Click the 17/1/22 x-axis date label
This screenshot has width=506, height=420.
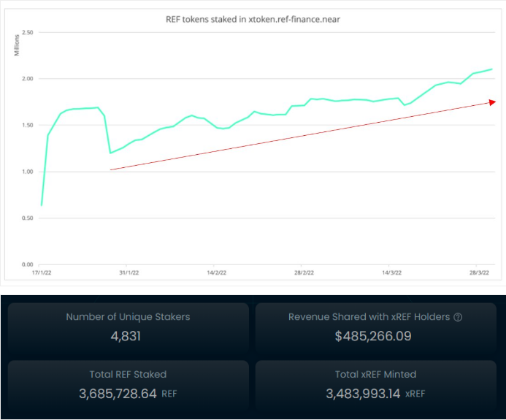(42, 272)
